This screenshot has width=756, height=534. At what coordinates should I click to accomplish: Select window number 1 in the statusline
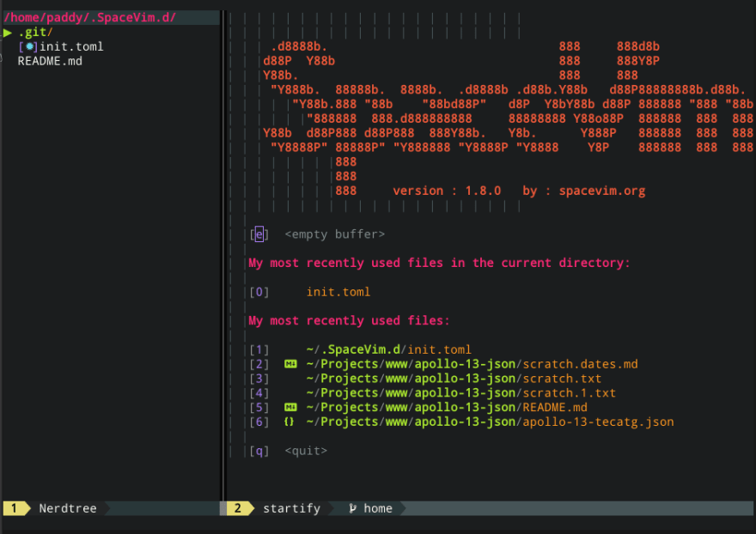tap(14, 508)
